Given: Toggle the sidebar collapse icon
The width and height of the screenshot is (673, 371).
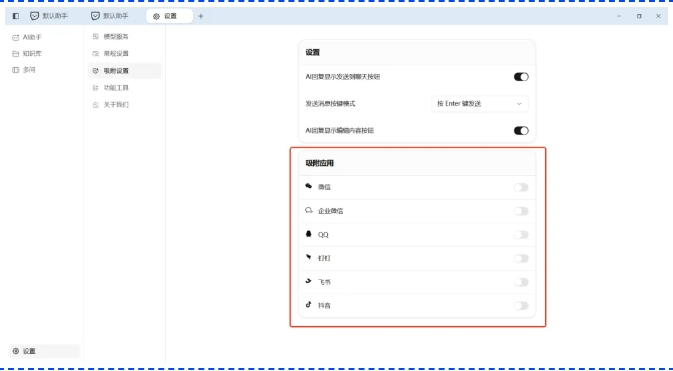Looking at the screenshot, I should click(16, 16).
